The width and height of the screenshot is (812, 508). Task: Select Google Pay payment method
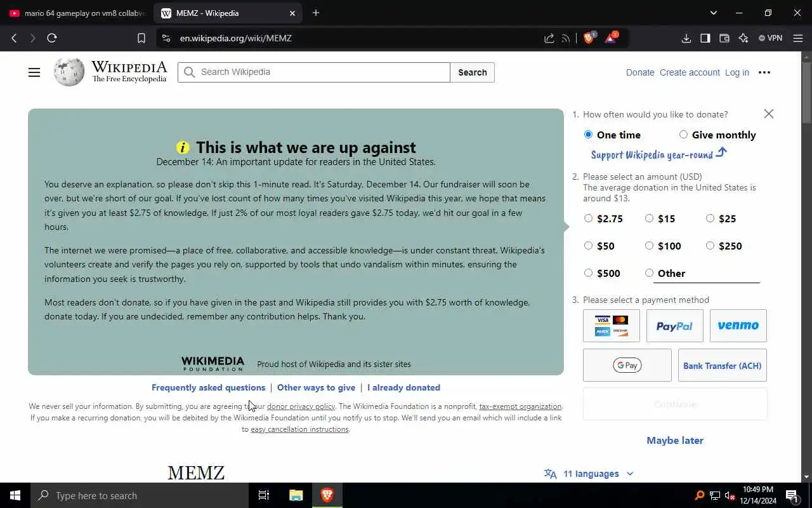pyautogui.click(x=627, y=365)
